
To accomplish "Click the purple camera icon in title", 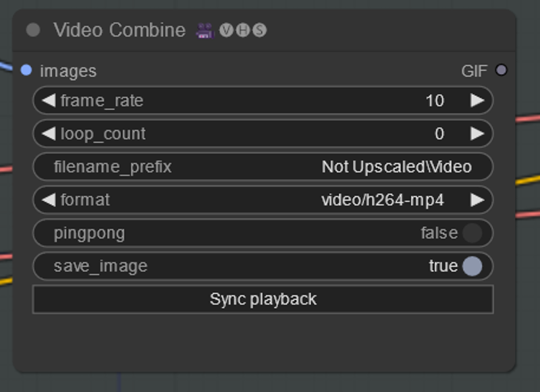I will (x=205, y=30).
